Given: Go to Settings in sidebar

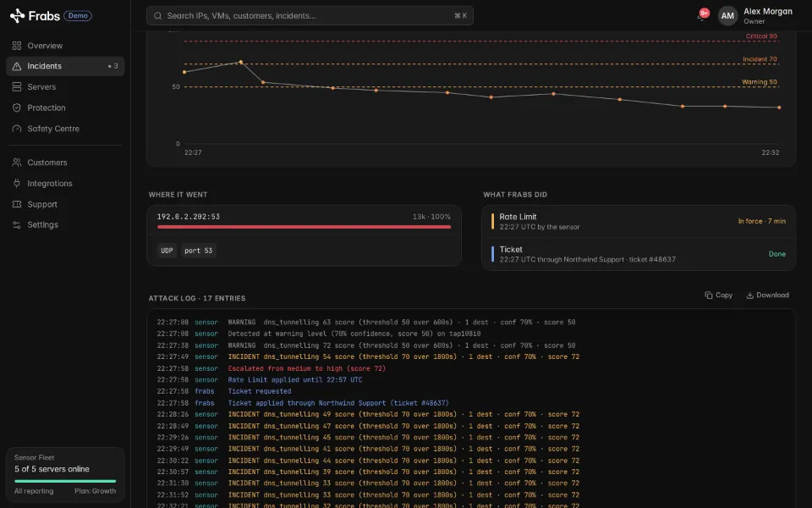Looking at the screenshot, I should tap(65, 225).
